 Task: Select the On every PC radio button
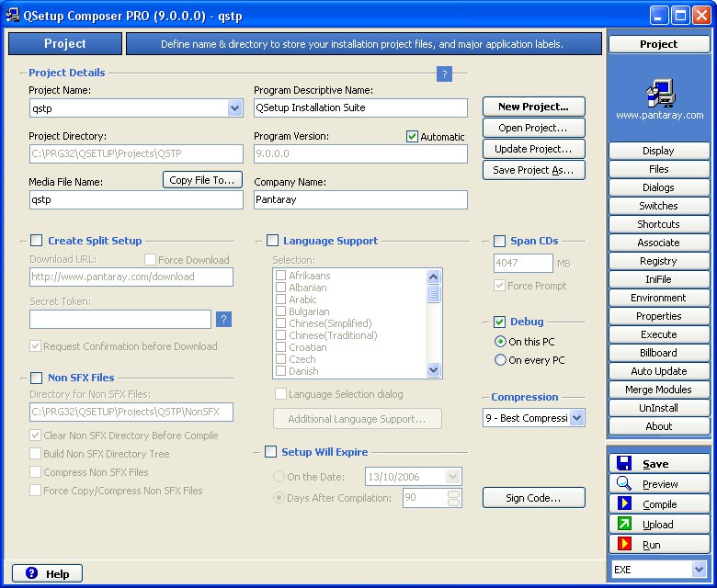(x=500, y=360)
